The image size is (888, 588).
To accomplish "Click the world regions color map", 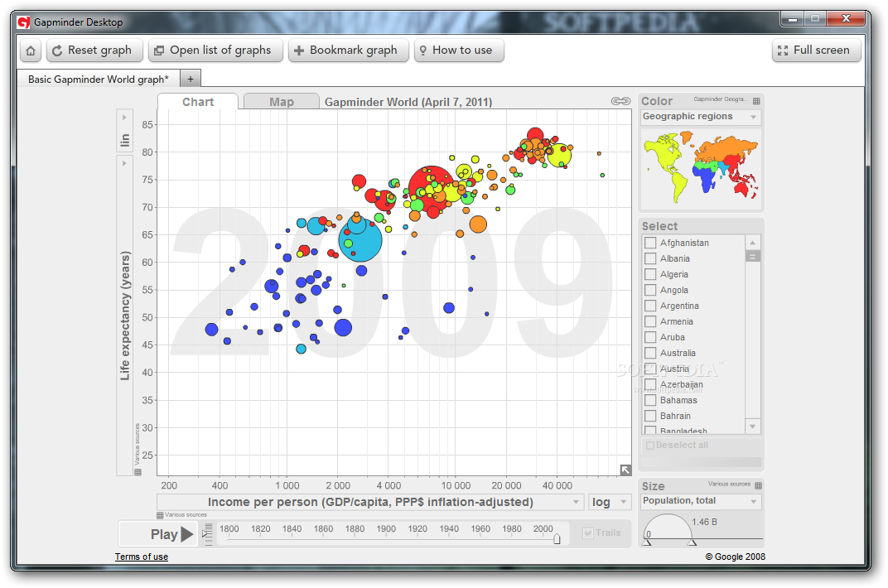I will [701, 168].
